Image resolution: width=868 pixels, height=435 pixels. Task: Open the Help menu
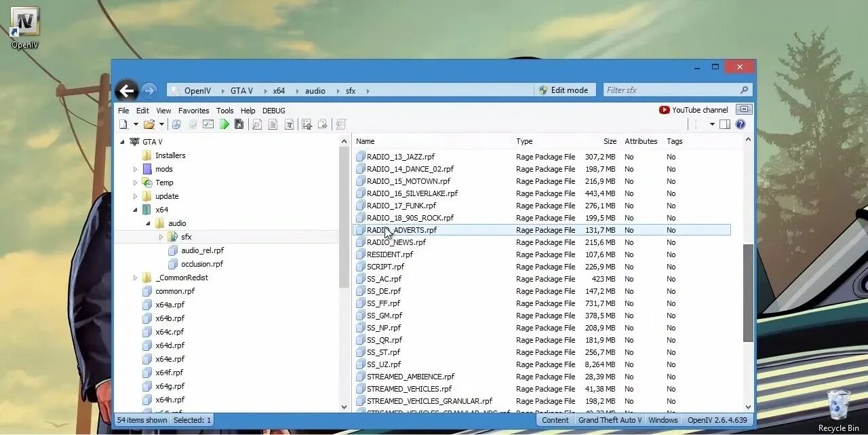click(x=248, y=111)
